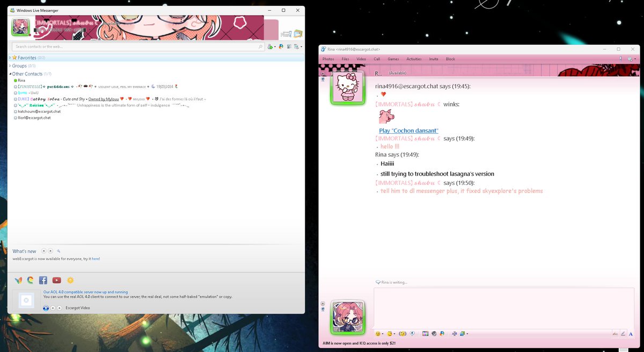The width and height of the screenshot is (644, 352).
Task: Send a nudge to Rina
Action: click(x=402, y=334)
